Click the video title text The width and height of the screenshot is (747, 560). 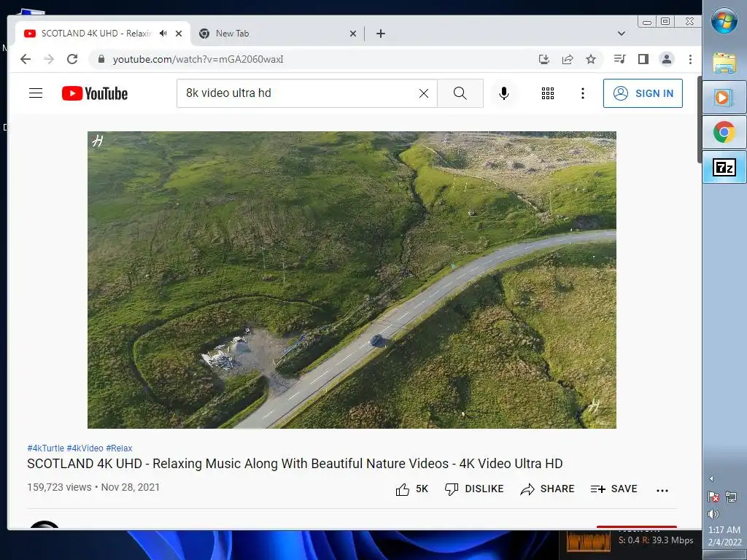point(295,463)
